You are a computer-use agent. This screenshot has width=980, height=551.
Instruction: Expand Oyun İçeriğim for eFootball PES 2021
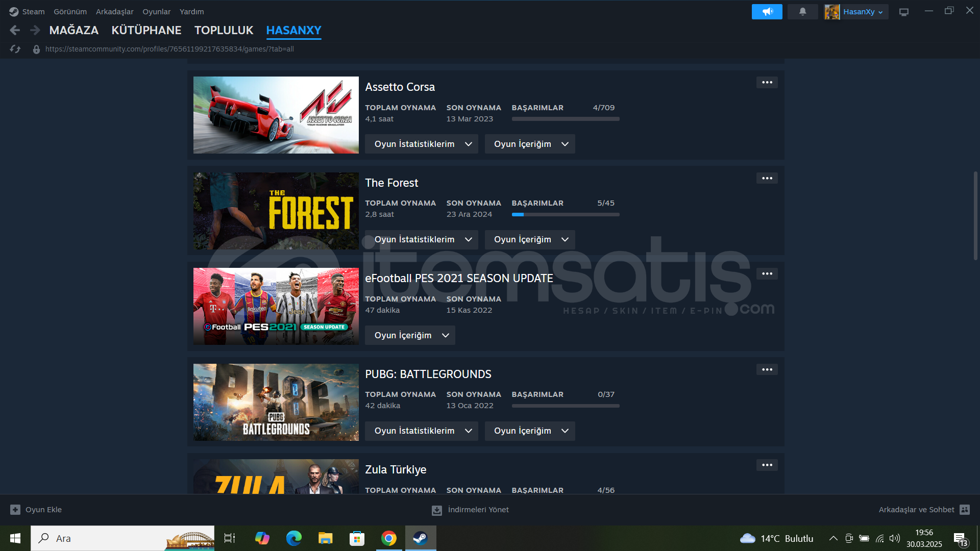click(x=410, y=335)
